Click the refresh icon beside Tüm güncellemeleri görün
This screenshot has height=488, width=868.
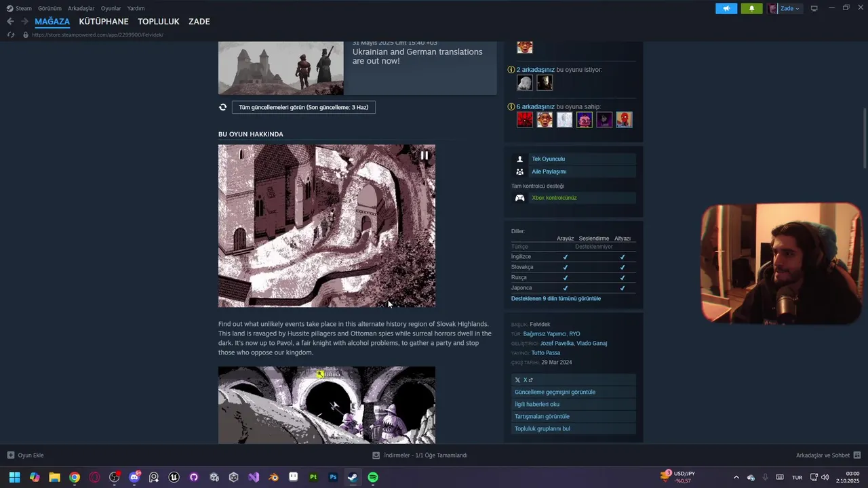pos(222,107)
